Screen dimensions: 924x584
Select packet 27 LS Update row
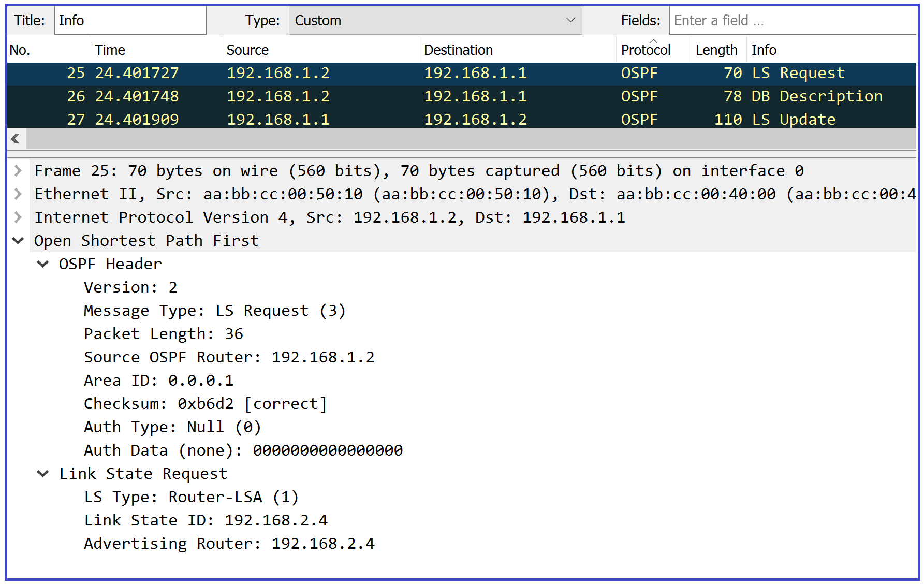click(362, 119)
